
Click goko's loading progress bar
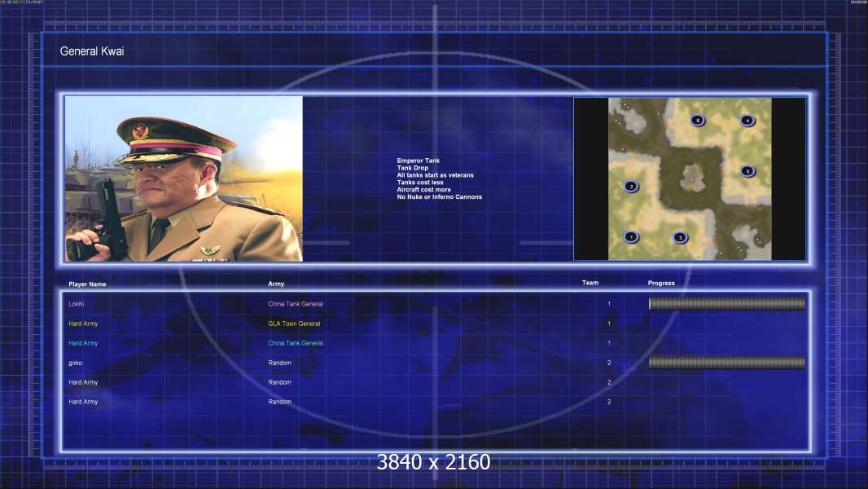727,363
